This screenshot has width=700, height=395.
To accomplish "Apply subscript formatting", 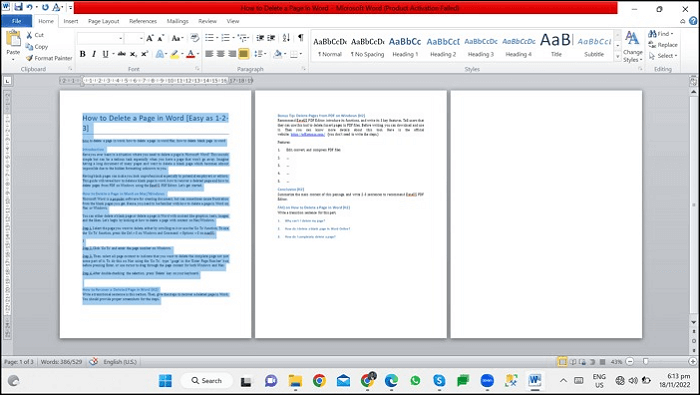I will [133, 54].
